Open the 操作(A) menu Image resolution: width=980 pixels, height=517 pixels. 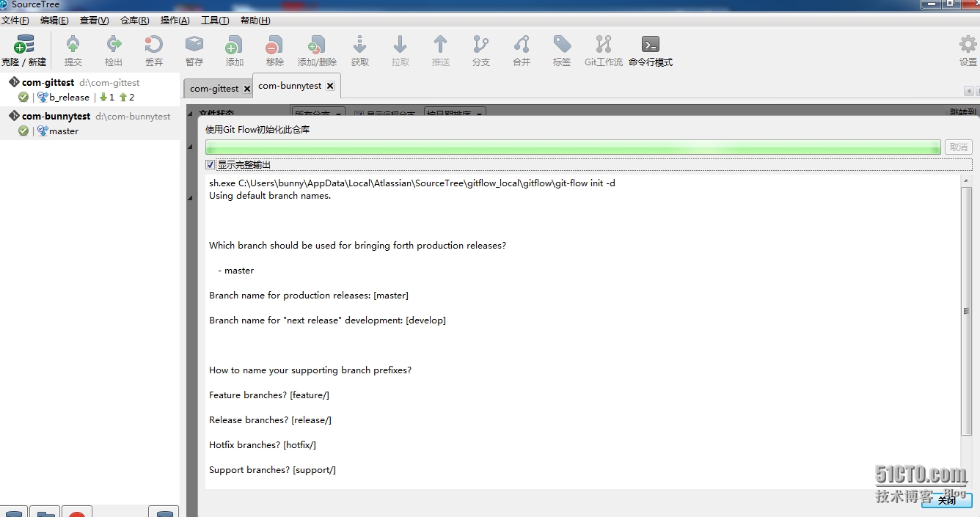175,21
